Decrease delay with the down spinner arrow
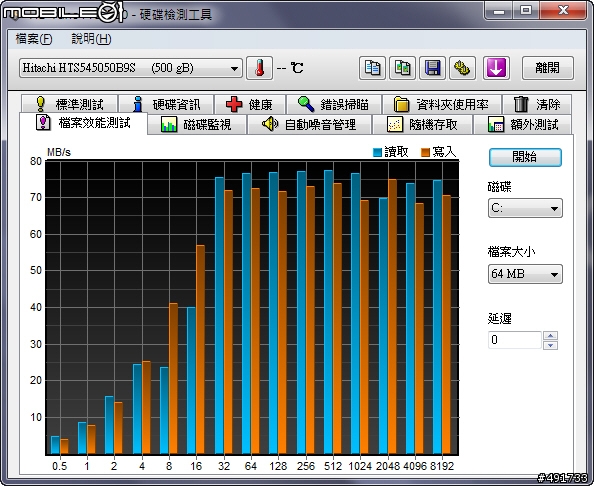The height and width of the screenshot is (486, 594). tap(550, 345)
